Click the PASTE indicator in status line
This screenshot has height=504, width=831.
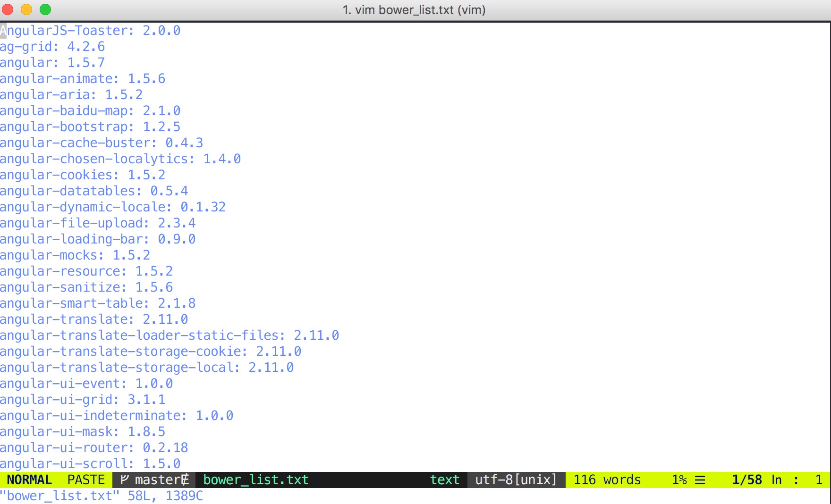point(86,479)
